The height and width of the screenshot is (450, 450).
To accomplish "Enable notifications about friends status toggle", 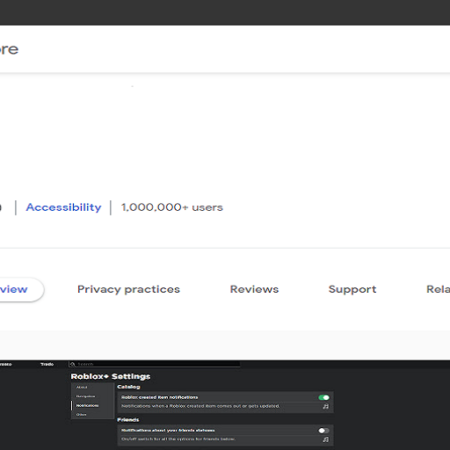I will click(324, 430).
